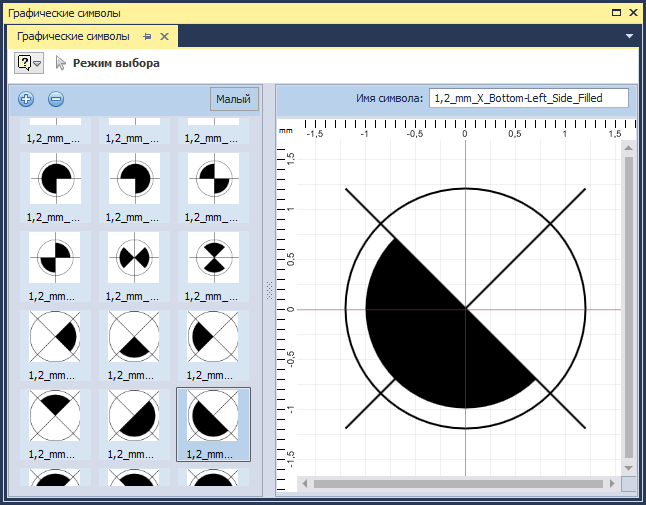Open the tab list dropdown arrow

(x=629, y=36)
